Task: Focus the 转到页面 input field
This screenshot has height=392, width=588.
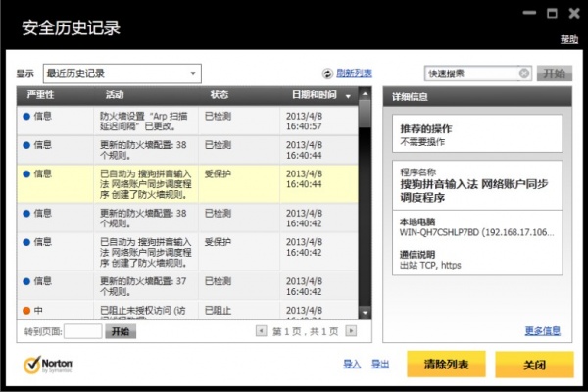Action: (x=83, y=331)
